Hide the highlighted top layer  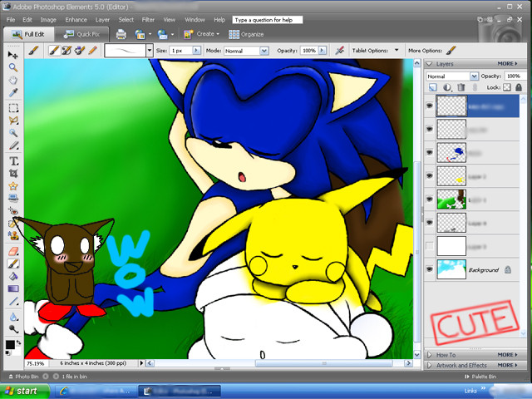pyautogui.click(x=429, y=106)
